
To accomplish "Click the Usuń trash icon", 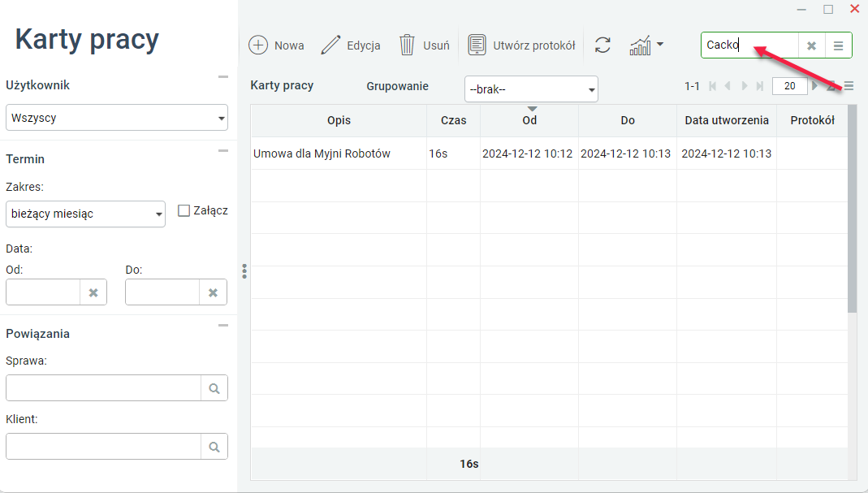I will [x=407, y=45].
